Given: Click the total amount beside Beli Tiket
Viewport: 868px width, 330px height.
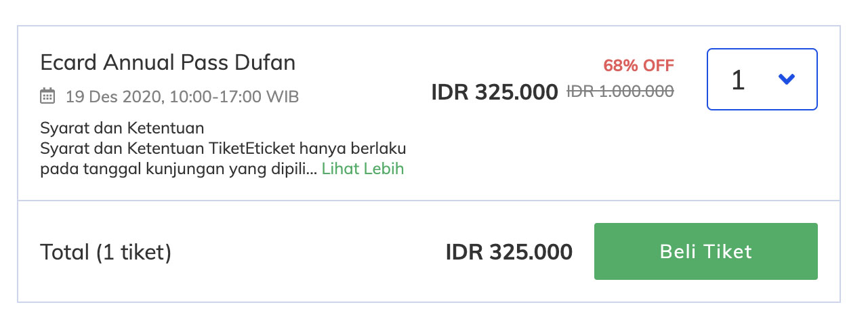Looking at the screenshot, I should click(x=509, y=253).
